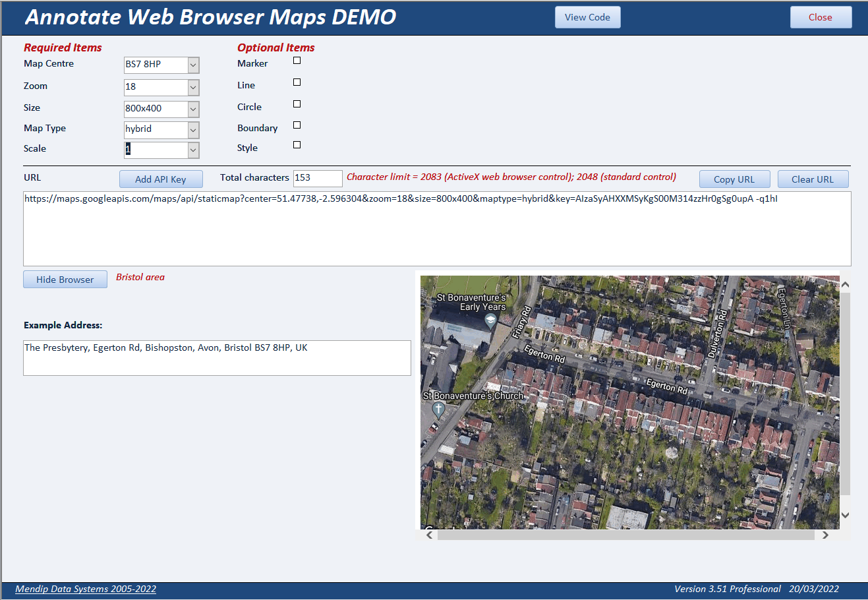Clear the URL with Clear URL button
The height and width of the screenshot is (600, 868).
(813, 179)
